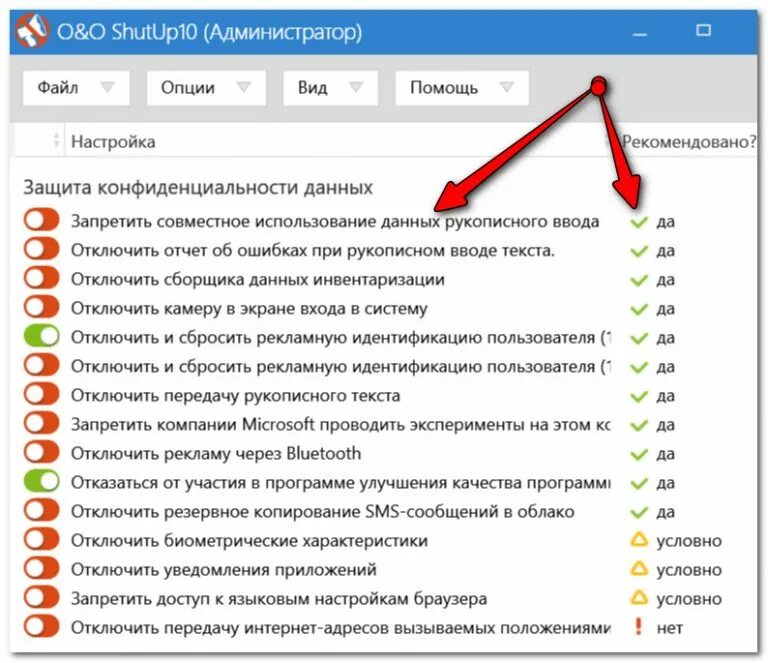This screenshot has height=663, width=768.
Task: Enable 'Отключить передачу рукописного текста' switch
Action: [x=42, y=394]
